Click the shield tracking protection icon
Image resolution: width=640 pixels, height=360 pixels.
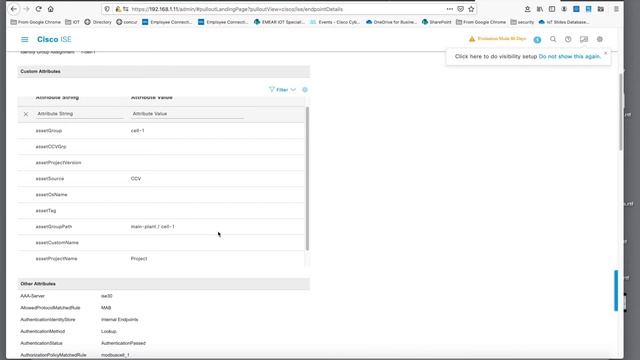point(107,9)
